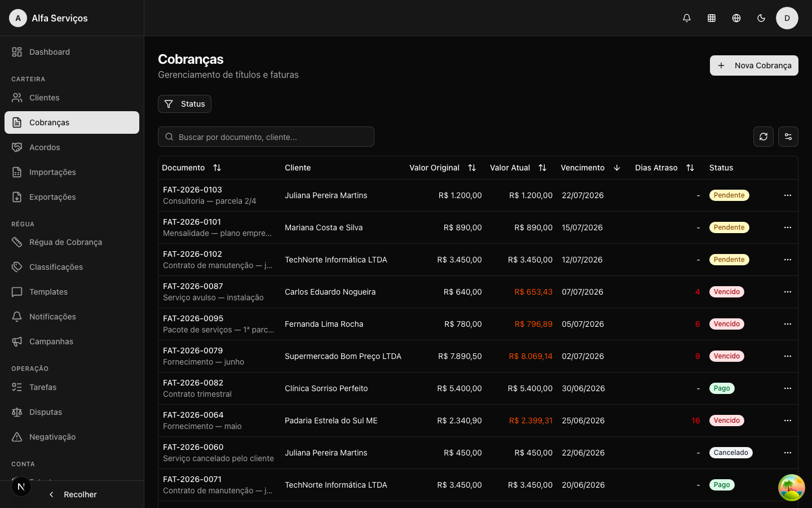Click the Alfa Serviços logo avatar

[18, 18]
